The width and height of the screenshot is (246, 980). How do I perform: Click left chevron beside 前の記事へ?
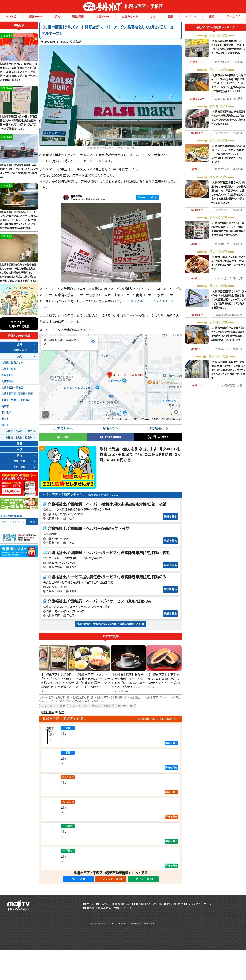(x=54, y=428)
